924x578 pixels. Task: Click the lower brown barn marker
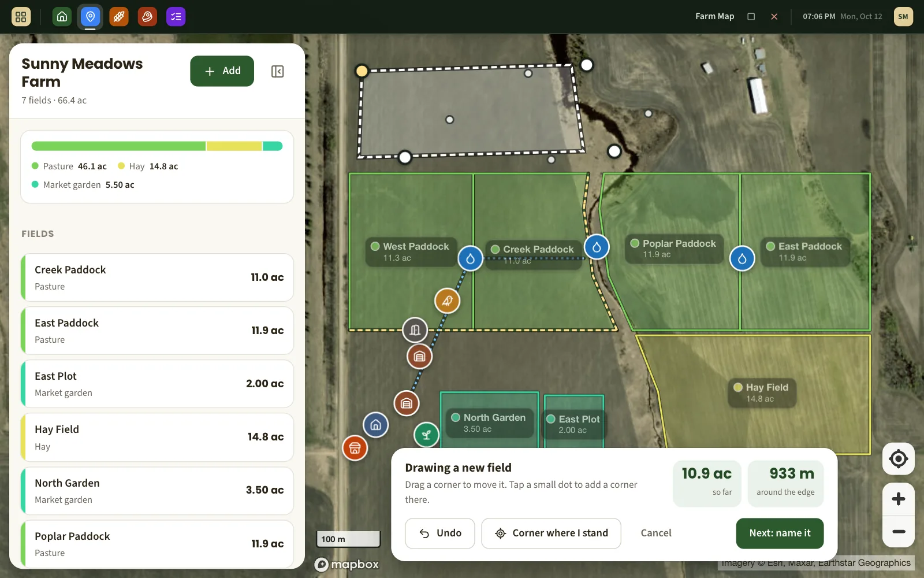(x=407, y=403)
